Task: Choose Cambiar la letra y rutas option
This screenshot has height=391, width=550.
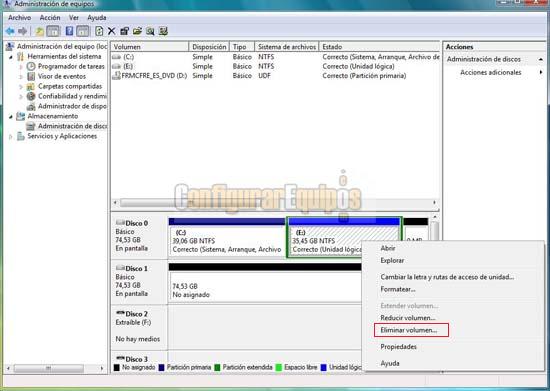Action: [x=447, y=277]
